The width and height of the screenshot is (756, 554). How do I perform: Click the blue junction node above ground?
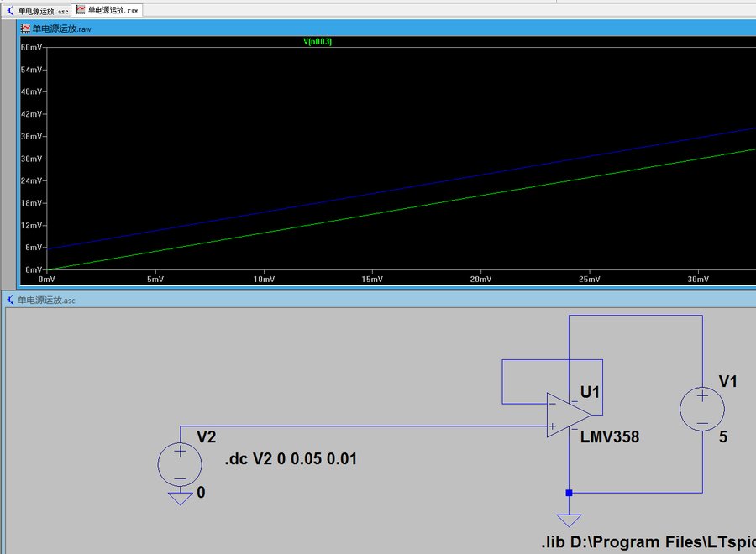[569, 493]
